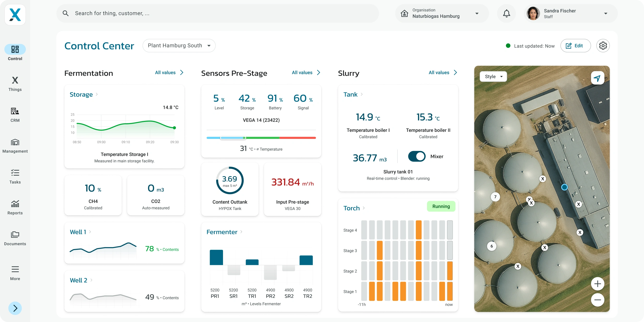This screenshot has width=644, height=322.
Task: Click the Running status badge
Action: [x=441, y=206]
